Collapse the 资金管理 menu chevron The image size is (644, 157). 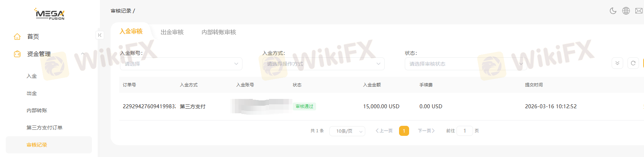[83, 54]
